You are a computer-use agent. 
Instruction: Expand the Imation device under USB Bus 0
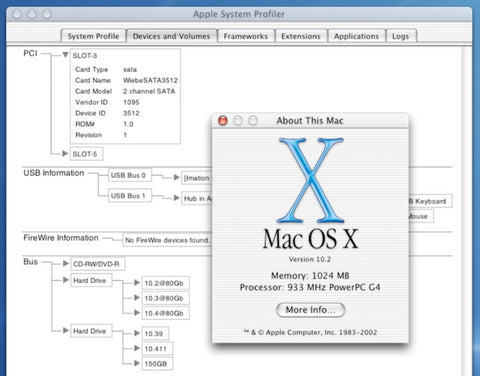[x=177, y=177]
